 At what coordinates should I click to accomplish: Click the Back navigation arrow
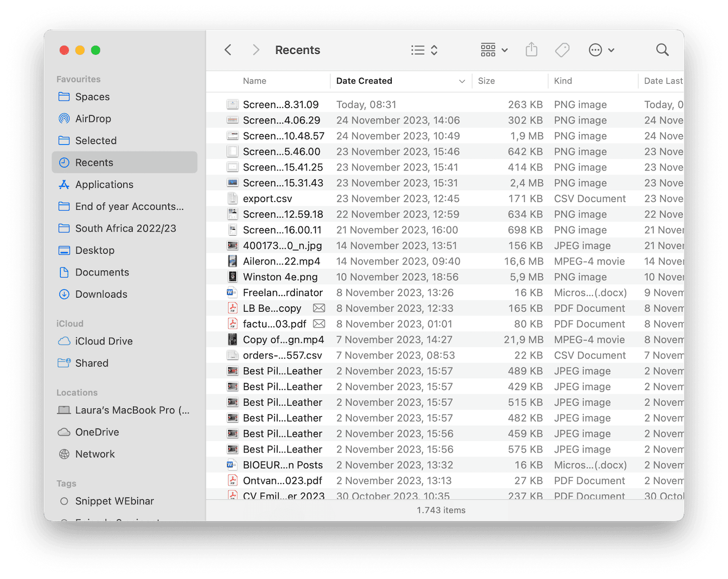click(x=228, y=49)
